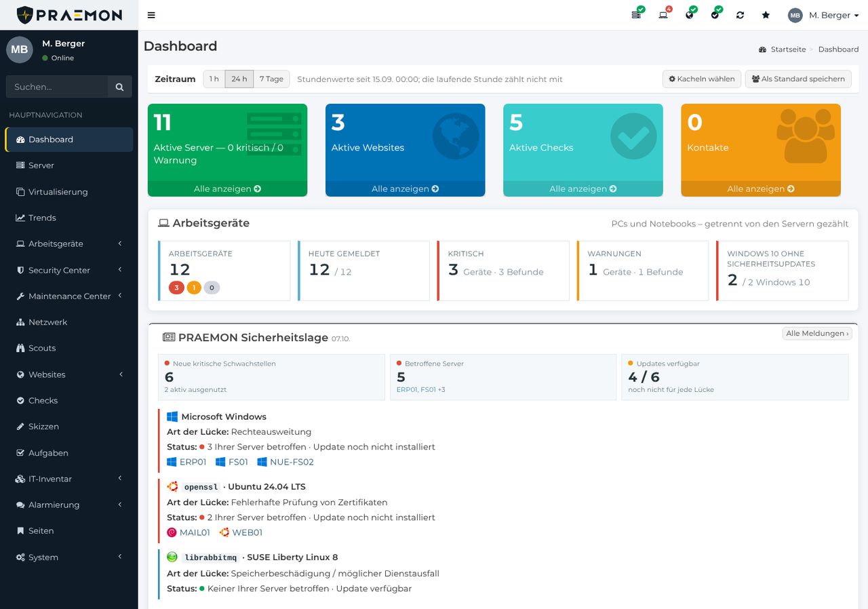
Task: Click the Ubuntu logo next to WEB01
Action: coord(224,532)
